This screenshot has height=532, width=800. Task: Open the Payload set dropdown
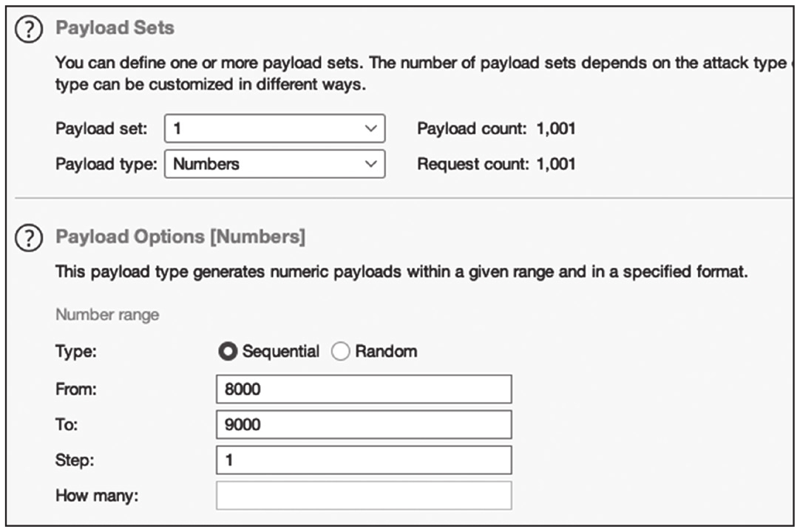click(x=274, y=129)
